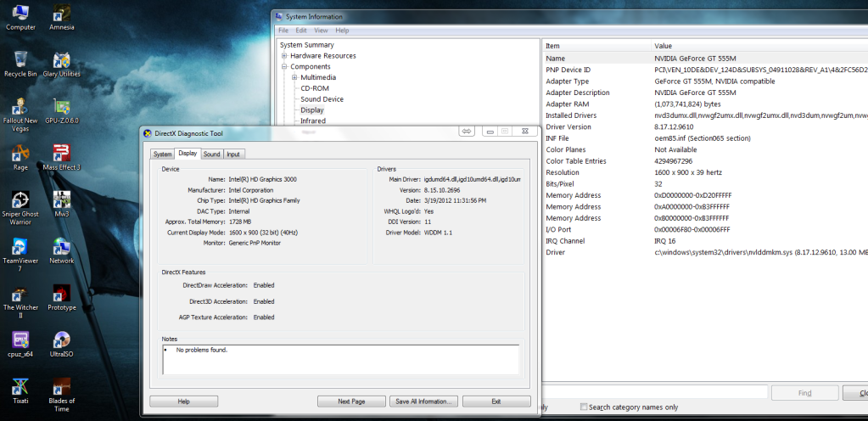Expand the Multimedia tree node
Screen dimensions: 868x421
coord(295,77)
